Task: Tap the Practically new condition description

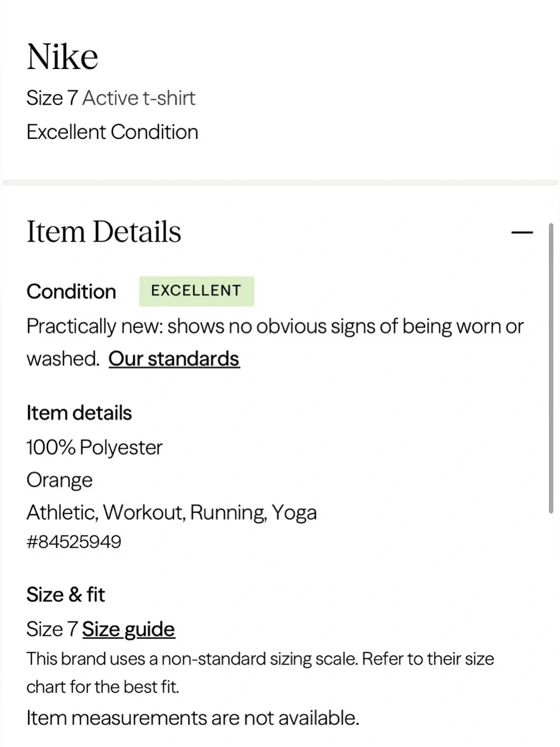Action: pos(275,342)
